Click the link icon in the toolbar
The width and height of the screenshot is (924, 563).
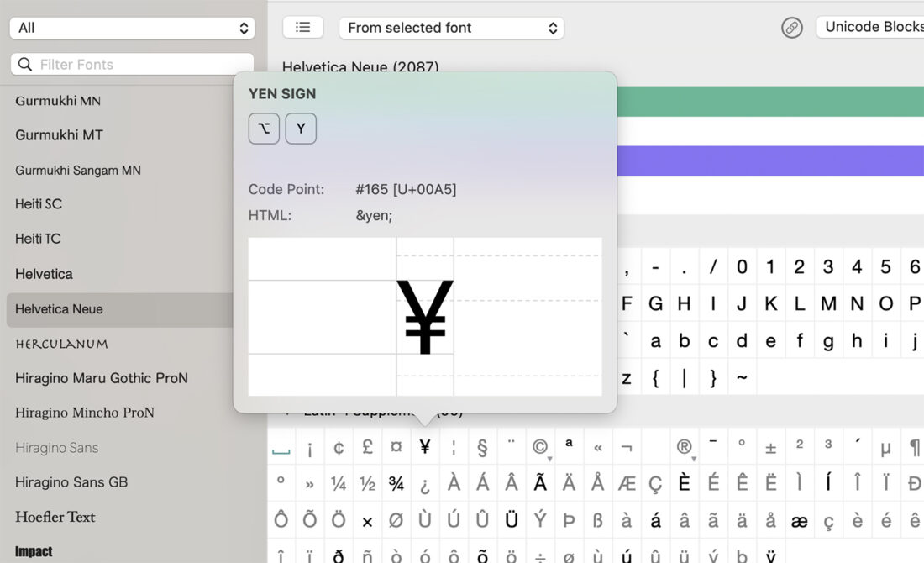791,28
